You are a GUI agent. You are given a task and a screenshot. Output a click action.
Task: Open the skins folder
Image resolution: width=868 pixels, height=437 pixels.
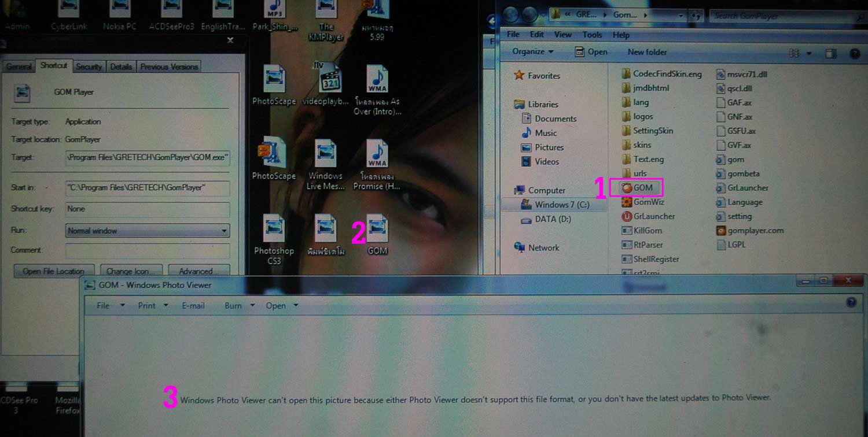[x=636, y=145]
